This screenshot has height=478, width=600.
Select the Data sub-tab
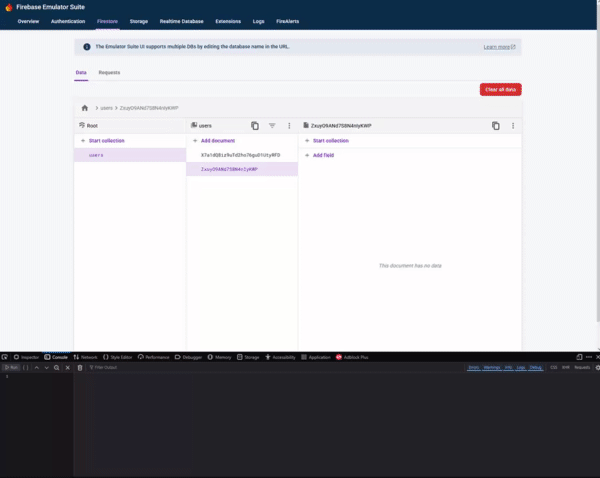coord(81,72)
